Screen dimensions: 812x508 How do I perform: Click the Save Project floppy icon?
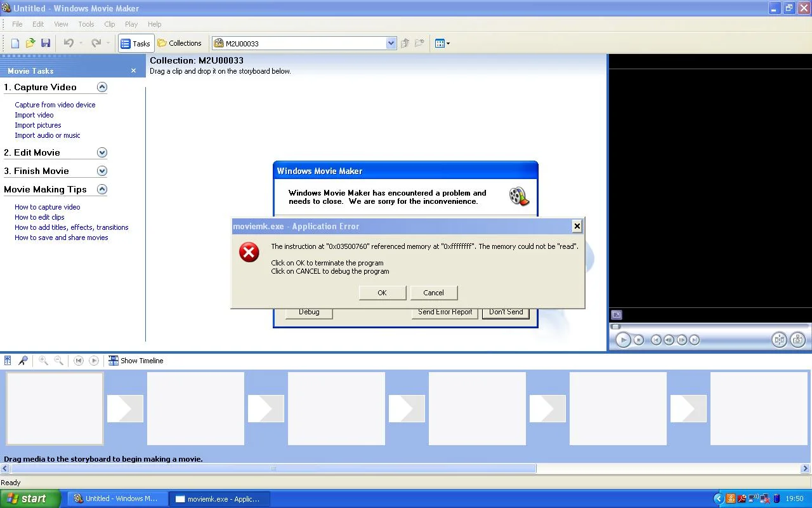click(46, 43)
